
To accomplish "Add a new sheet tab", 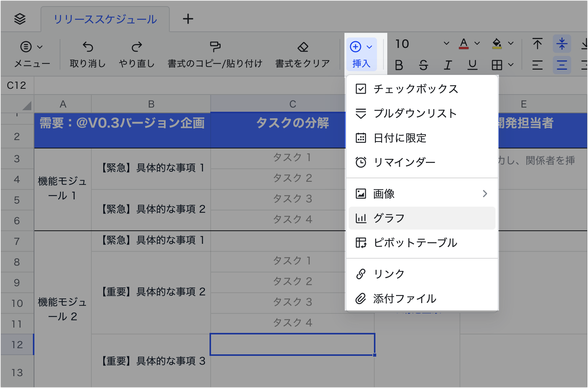I will click(x=188, y=19).
